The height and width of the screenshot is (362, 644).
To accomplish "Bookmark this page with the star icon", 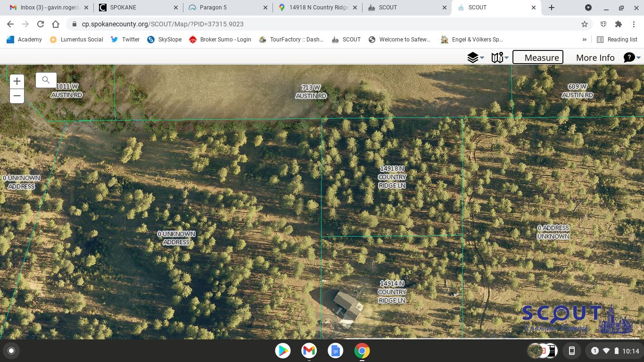I will pos(585,24).
